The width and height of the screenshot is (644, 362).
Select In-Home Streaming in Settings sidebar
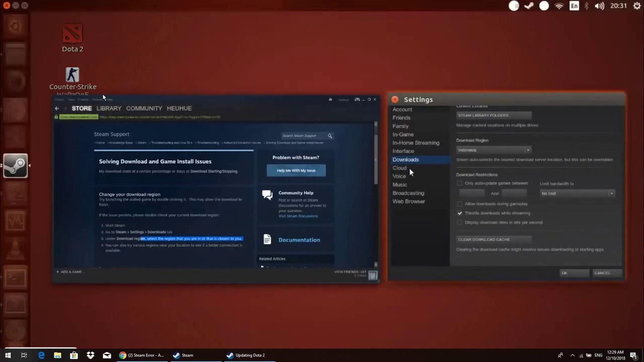(x=416, y=143)
